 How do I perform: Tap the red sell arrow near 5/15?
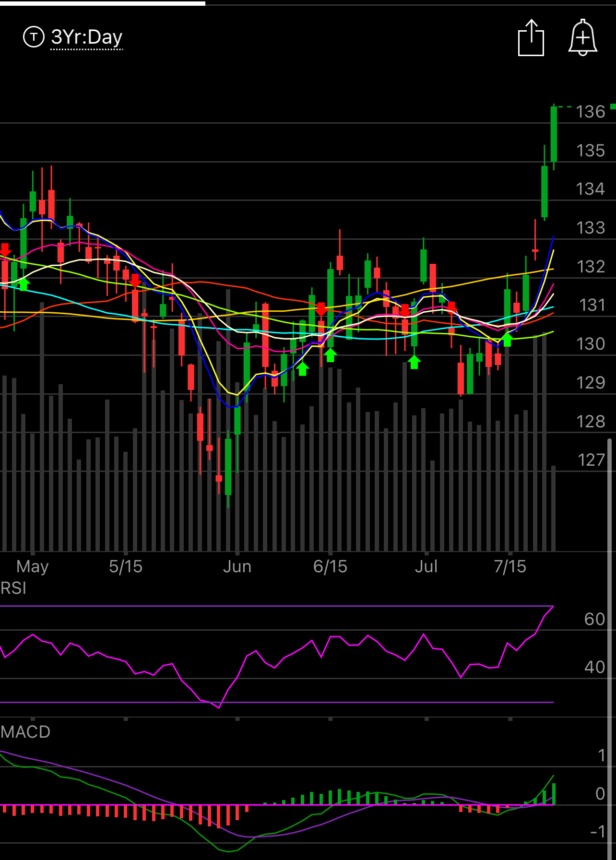pyautogui.click(x=135, y=281)
